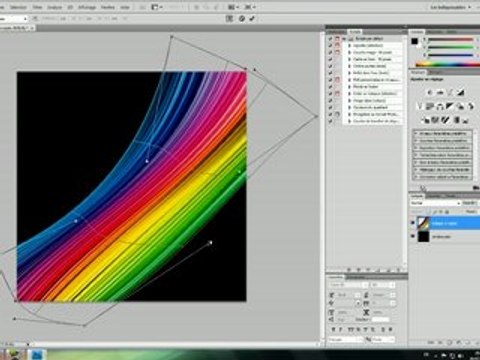480x360 pixels.
Task: Click the selected top layer's thumbnail
Action: coord(424,223)
